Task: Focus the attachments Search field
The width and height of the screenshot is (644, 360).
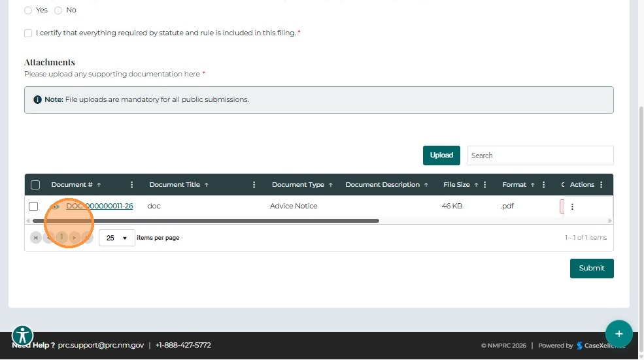Action: pyautogui.click(x=540, y=155)
